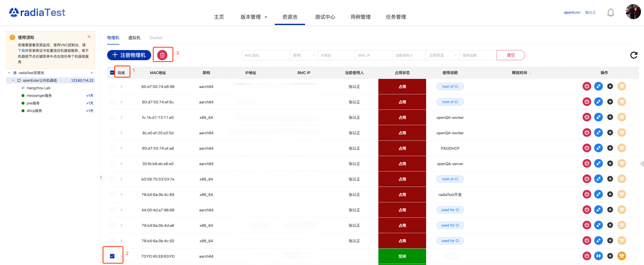Screen dimensions: 644x265
Task: Click the MAC地址 filter input field
Action: click(265, 55)
